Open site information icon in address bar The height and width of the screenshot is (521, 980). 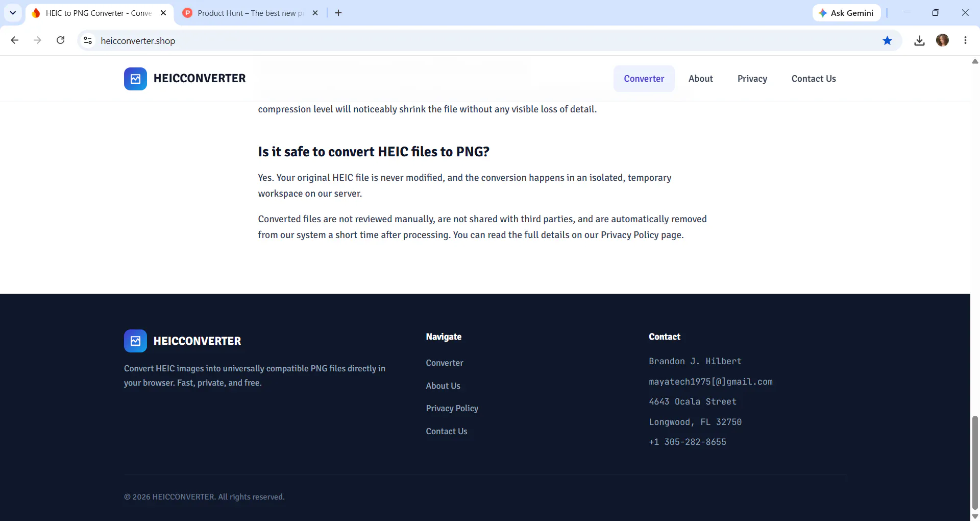tap(88, 40)
